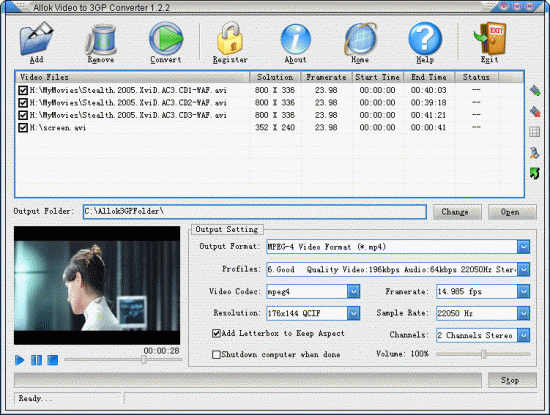Click the Volume slider handle
This screenshot has width=550, height=415.
coord(484,354)
